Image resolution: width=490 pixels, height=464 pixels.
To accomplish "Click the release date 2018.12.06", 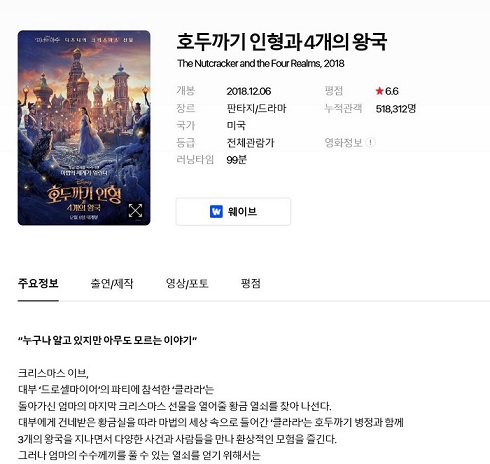I will click(249, 91).
